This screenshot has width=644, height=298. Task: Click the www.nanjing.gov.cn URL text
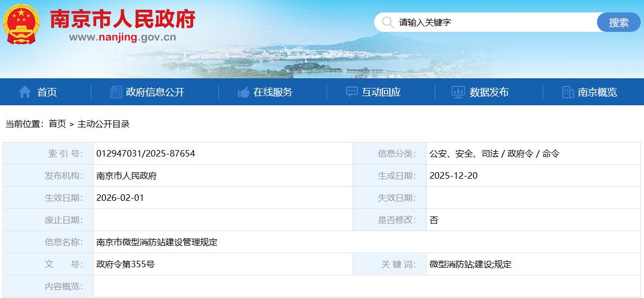coord(122,37)
